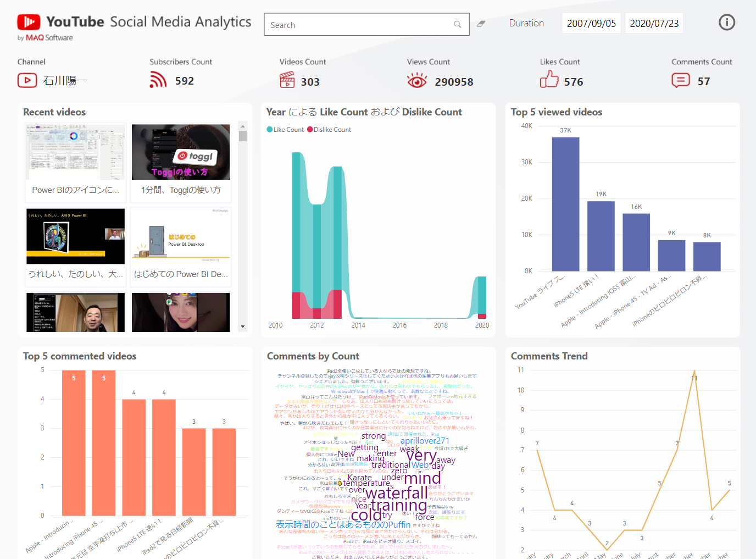Click the 'Top 5 viewed videos' title
Viewport: 756px width, 559px height.
click(x=557, y=112)
